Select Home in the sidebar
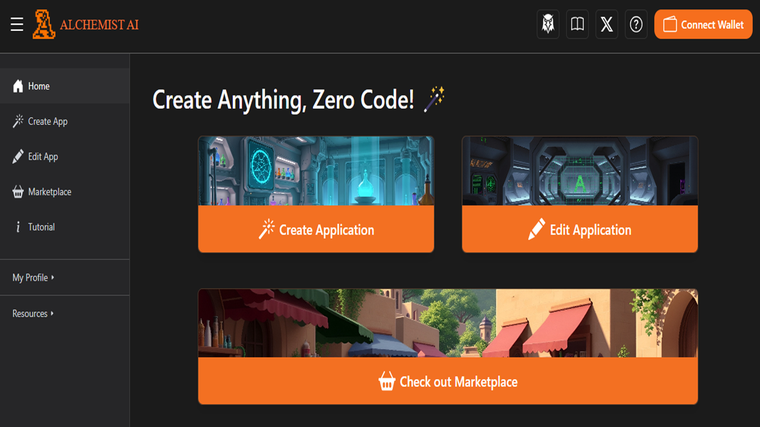 coord(39,86)
